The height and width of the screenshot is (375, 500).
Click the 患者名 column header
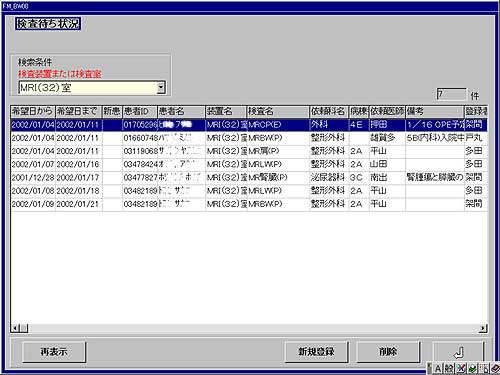click(x=181, y=111)
